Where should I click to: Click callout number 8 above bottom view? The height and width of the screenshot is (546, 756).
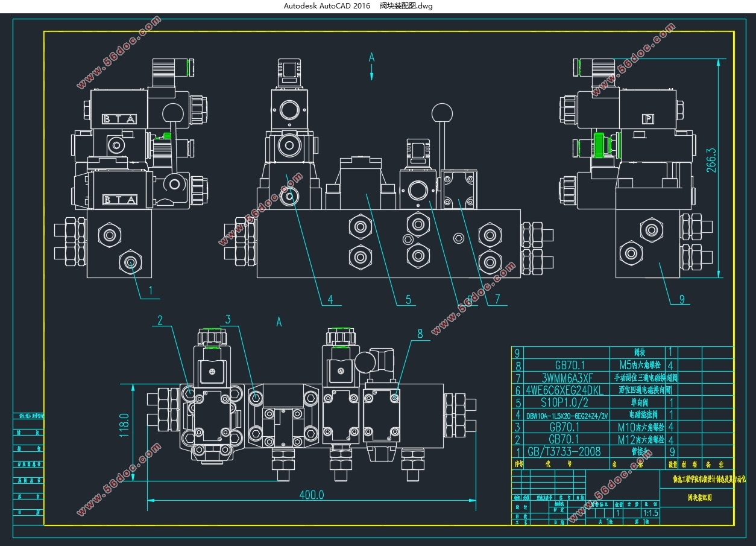pos(420,333)
